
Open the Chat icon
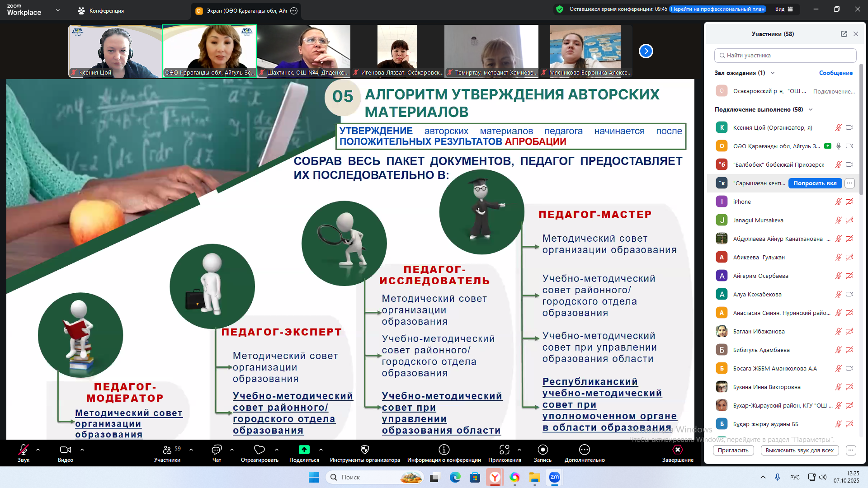coord(217,450)
